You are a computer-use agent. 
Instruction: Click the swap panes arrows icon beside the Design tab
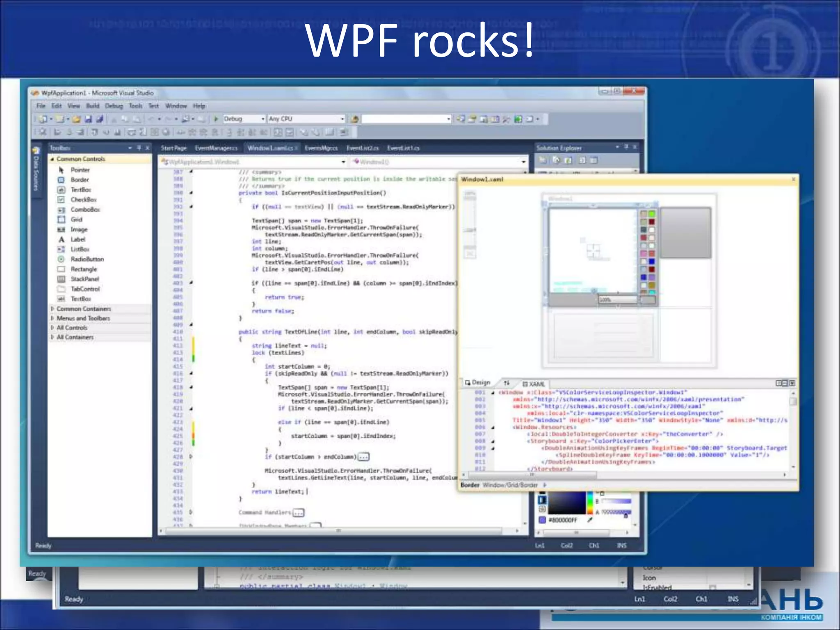click(507, 383)
